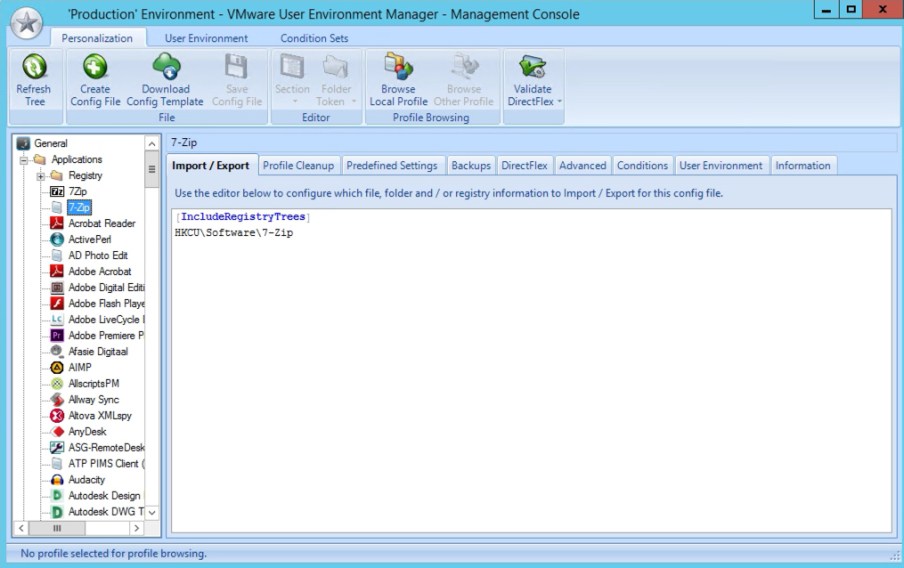Click the Adobe Digital Editions icon
Screen dimensions: 904x568
(x=56, y=287)
